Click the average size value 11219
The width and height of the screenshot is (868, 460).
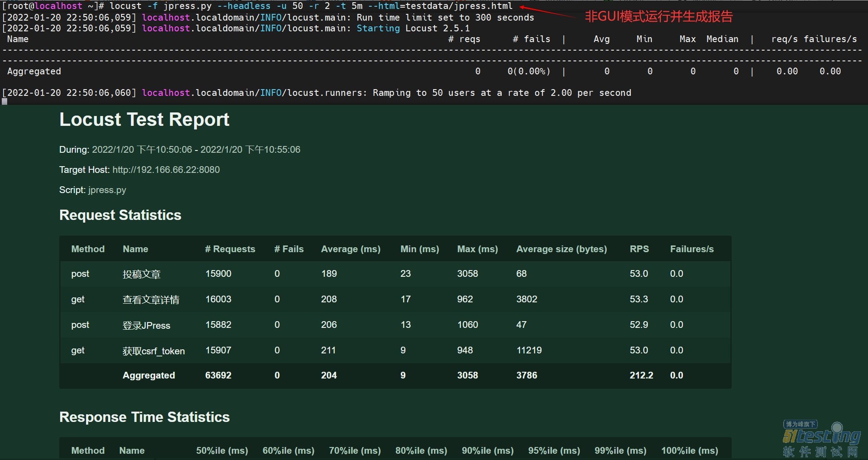529,350
